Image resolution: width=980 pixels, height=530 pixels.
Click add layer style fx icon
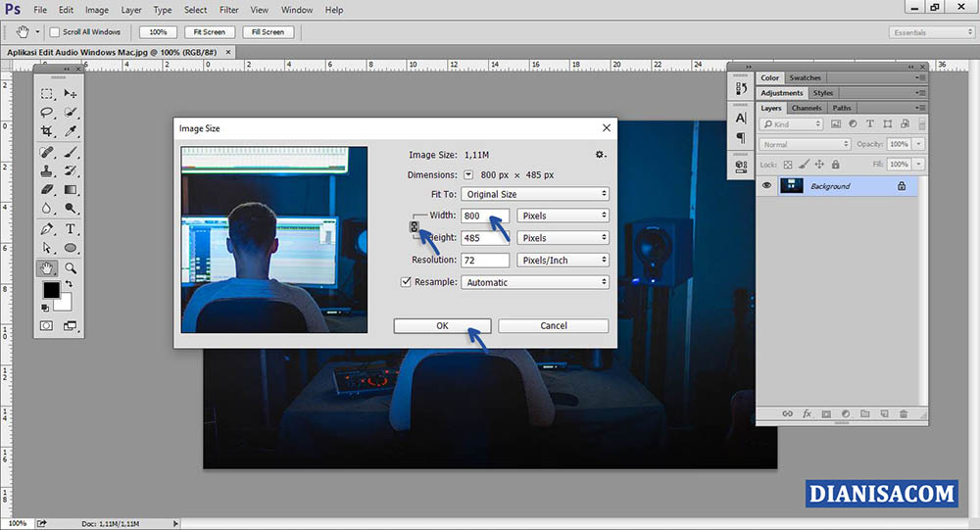coord(807,413)
